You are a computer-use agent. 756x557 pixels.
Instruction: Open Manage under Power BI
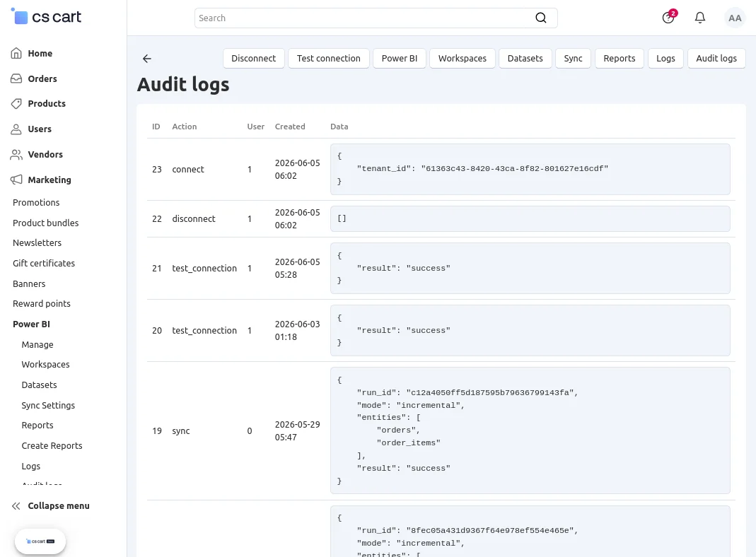(x=37, y=344)
